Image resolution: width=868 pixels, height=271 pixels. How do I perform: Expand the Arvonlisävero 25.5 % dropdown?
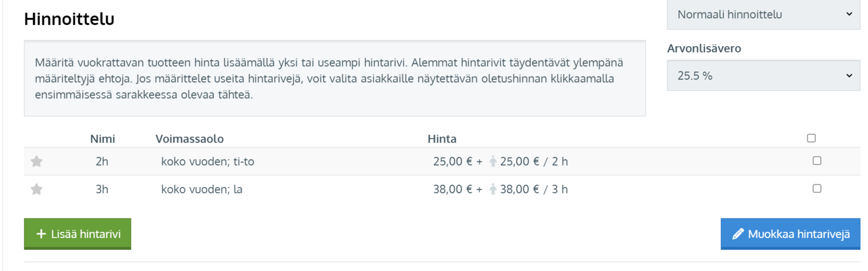(x=763, y=76)
